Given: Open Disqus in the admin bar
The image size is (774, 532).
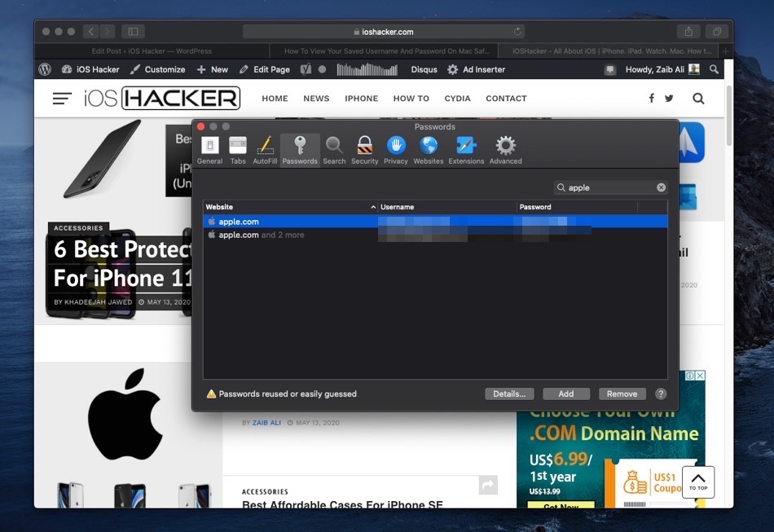Looking at the screenshot, I should click(424, 69).
